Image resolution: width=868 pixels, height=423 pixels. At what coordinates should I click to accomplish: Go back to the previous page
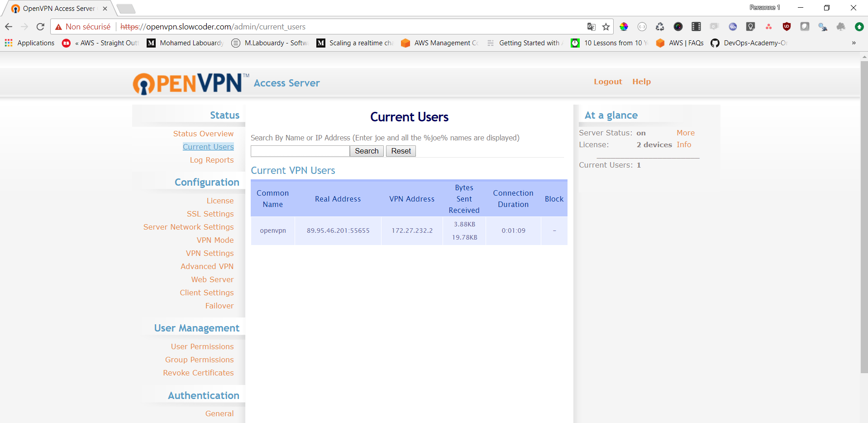9,27
